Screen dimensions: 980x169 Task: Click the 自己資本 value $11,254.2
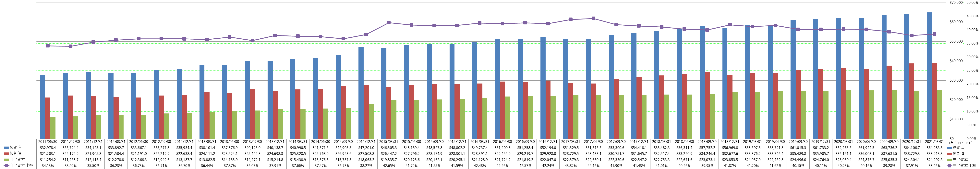pos(48,160)
